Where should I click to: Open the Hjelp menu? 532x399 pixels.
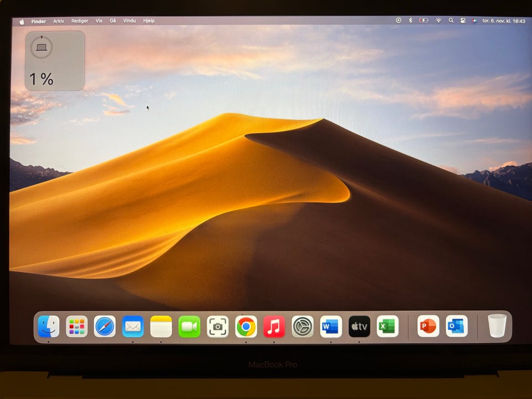coord(149,21)
